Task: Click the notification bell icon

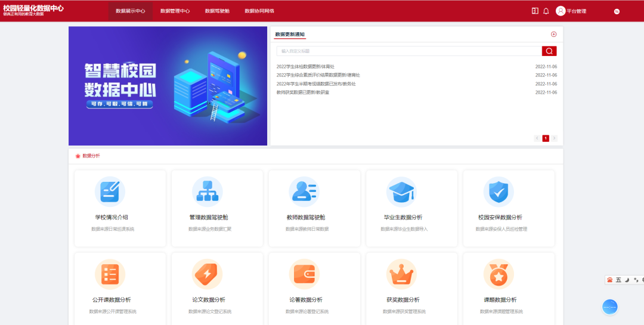Action: click(546, 11)
